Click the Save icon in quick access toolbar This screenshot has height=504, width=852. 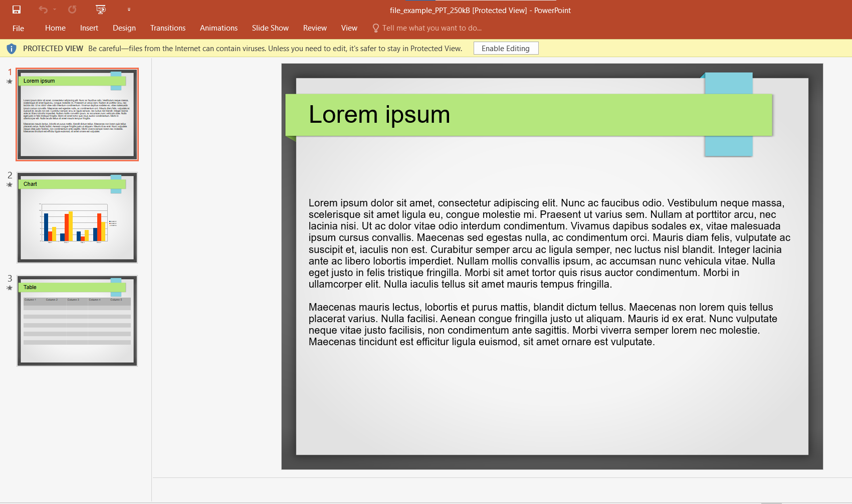click(17, 10)
